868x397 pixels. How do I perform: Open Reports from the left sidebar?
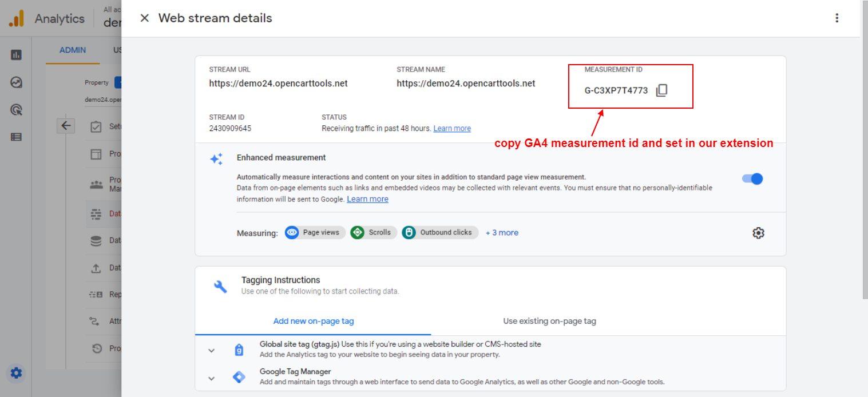(16, 55)
